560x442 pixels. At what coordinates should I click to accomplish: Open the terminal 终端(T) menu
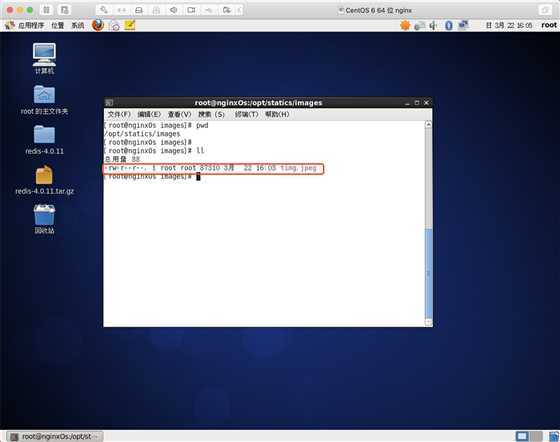[246, 114]
